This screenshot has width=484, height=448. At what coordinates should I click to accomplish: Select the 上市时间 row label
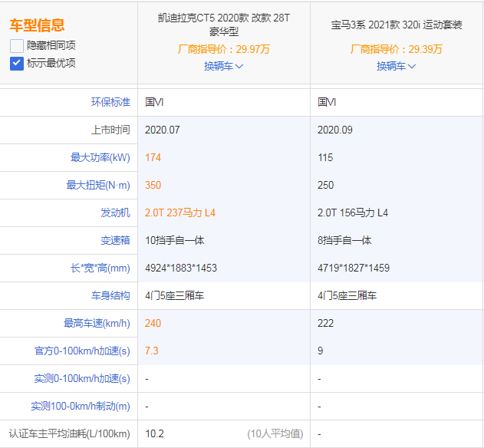(110, 130)
